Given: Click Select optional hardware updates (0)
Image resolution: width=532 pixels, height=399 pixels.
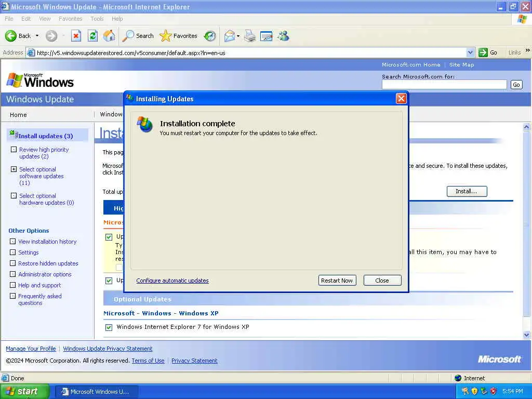Looking at the screenshot, I should pos(46,199).
